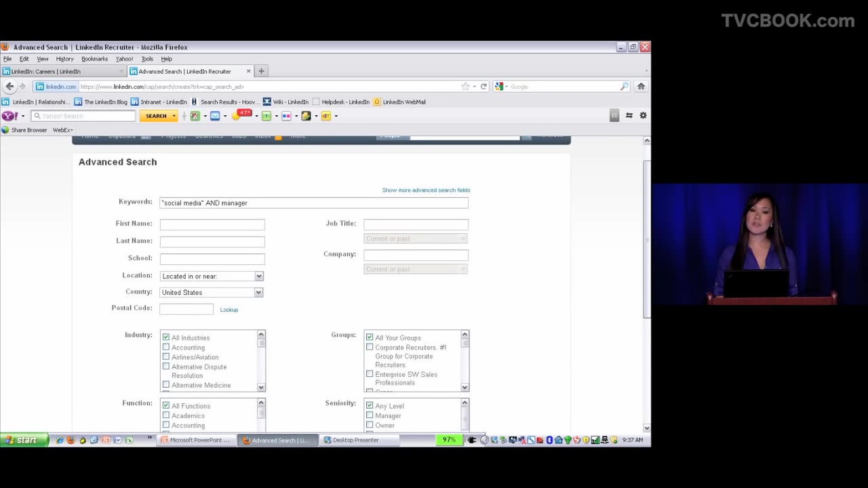The width and height of the screenshot is (868, 488).
Task: Open the toolbar settings gear icon
Action: [x=643, y=116]
